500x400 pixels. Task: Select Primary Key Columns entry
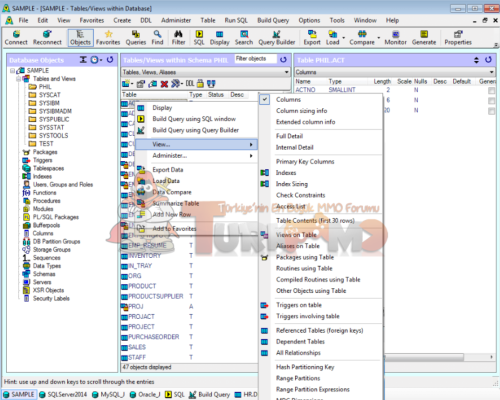pyautogui.click(x=305, y=162)
